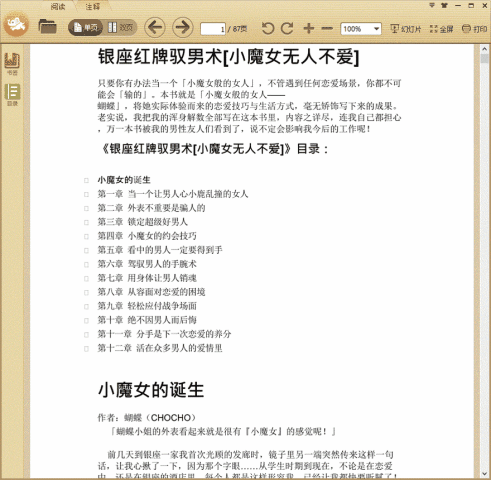Switch to double page view (双页)
The height and width of the screenshot is (480, 491).
[x=120, y=28]
